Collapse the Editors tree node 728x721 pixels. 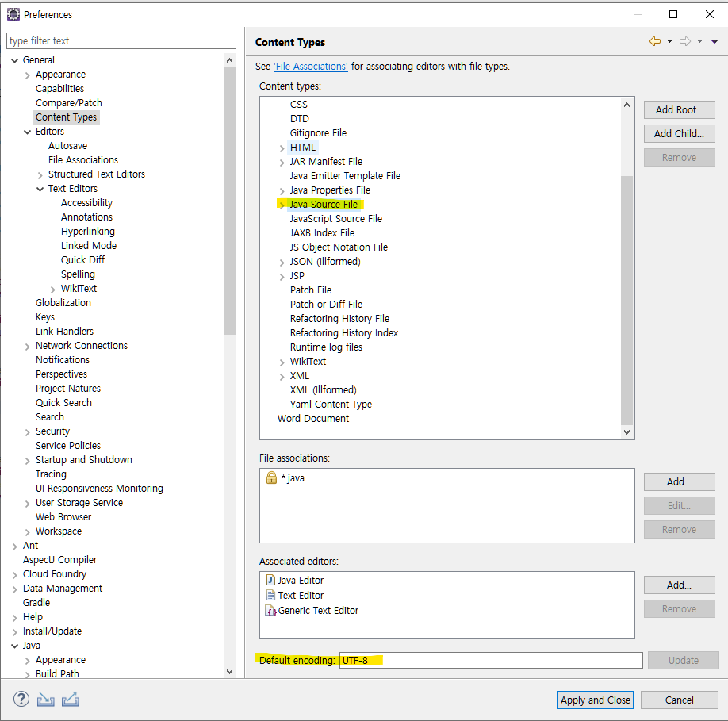28,132
